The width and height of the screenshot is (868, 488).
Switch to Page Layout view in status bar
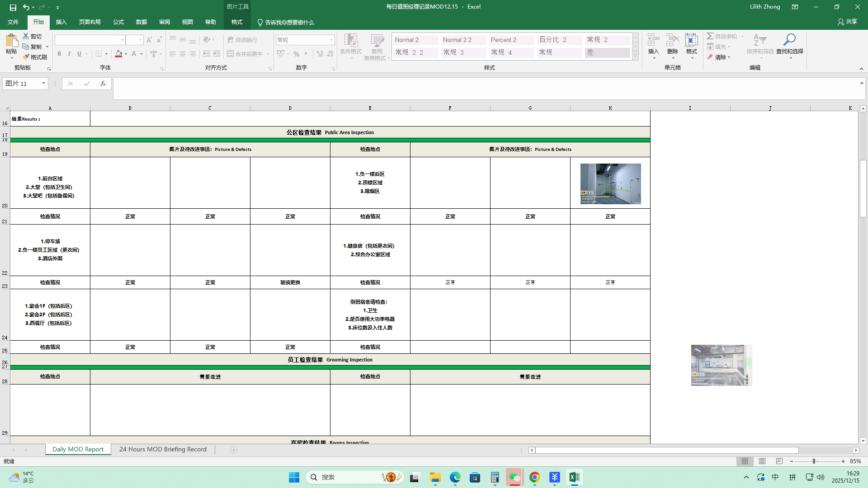click(x=762, y=461)
